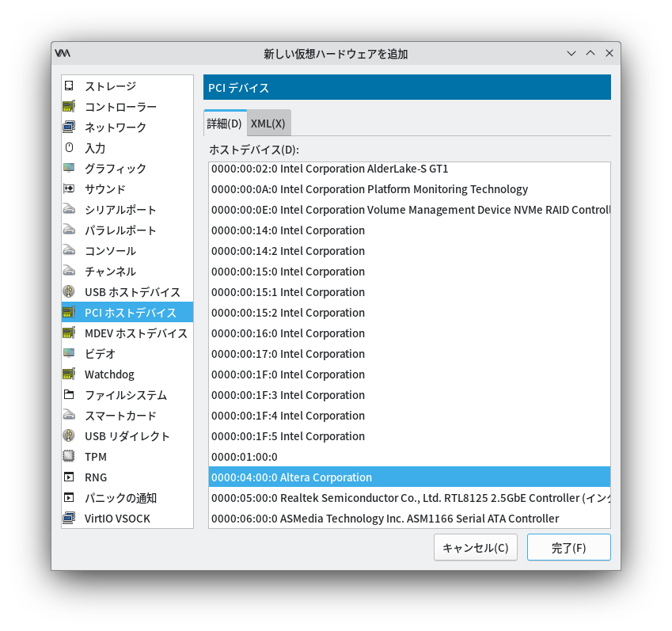
Task: Select device 0000:00:1F:5 Intel Corporation
Action: pyautogui.click(x=409, y=436)
